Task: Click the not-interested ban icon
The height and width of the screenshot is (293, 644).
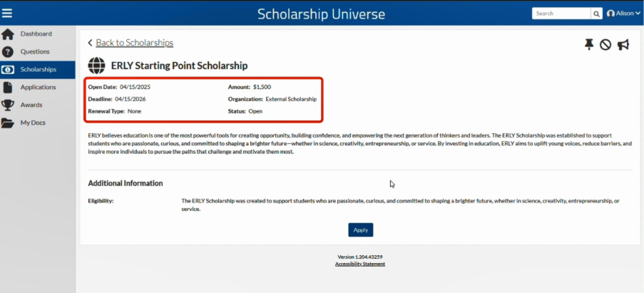Action: (605, 44)
